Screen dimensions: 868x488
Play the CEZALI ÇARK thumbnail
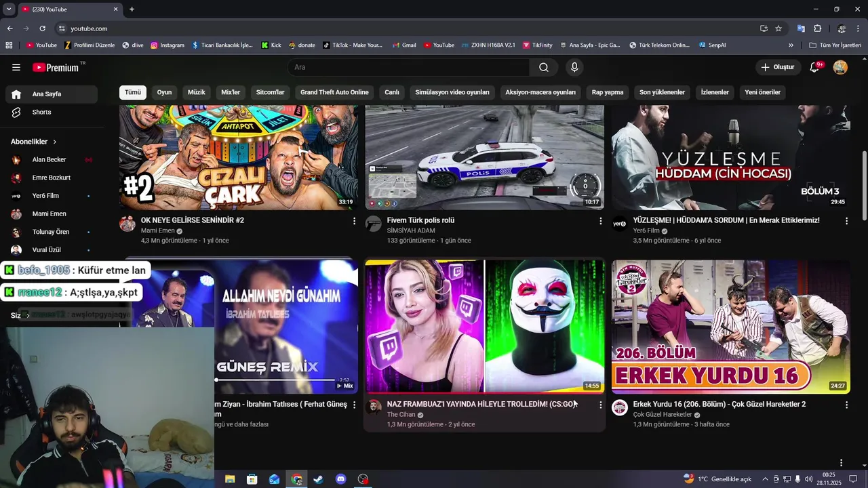point(239,157)
